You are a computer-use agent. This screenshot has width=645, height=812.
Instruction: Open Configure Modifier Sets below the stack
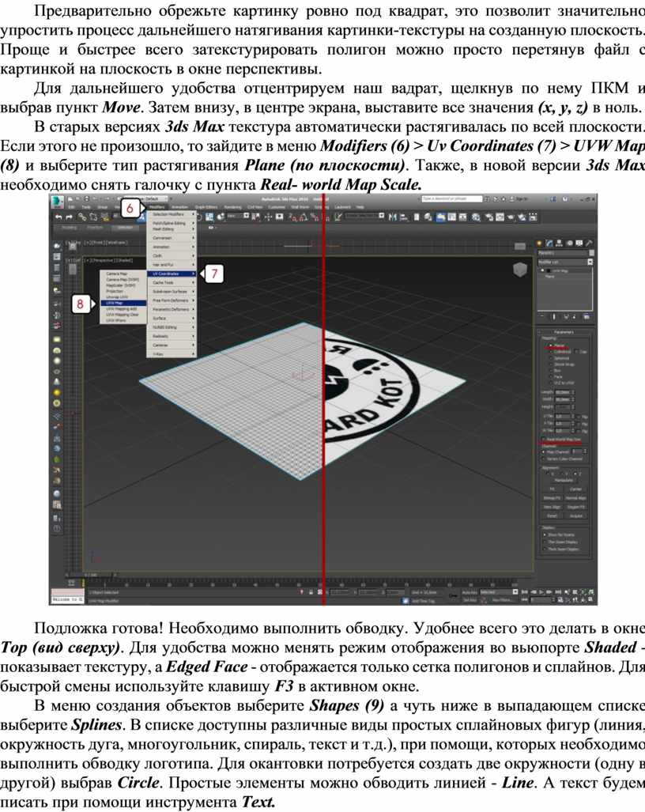[x=587, y=316]
